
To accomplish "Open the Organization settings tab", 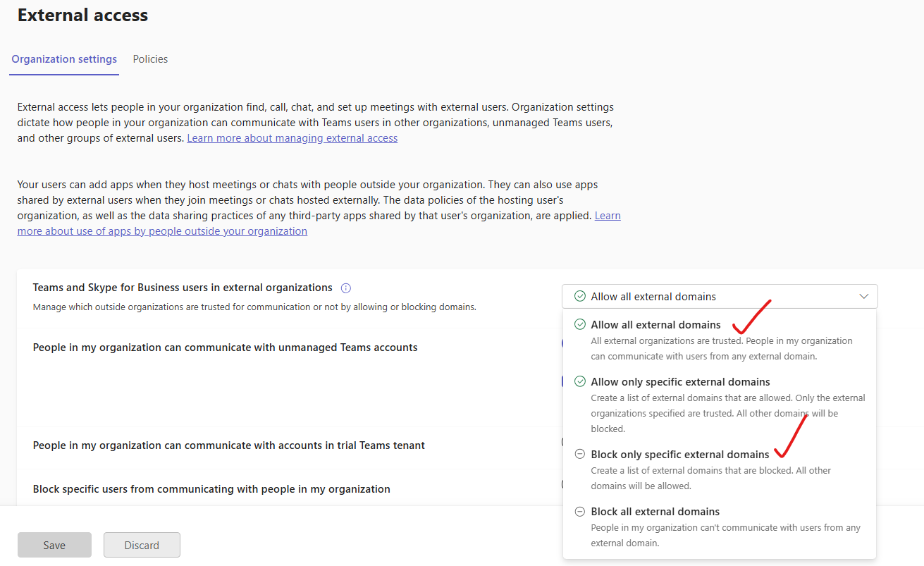I will pyautogui.click(x=64, y=59).
